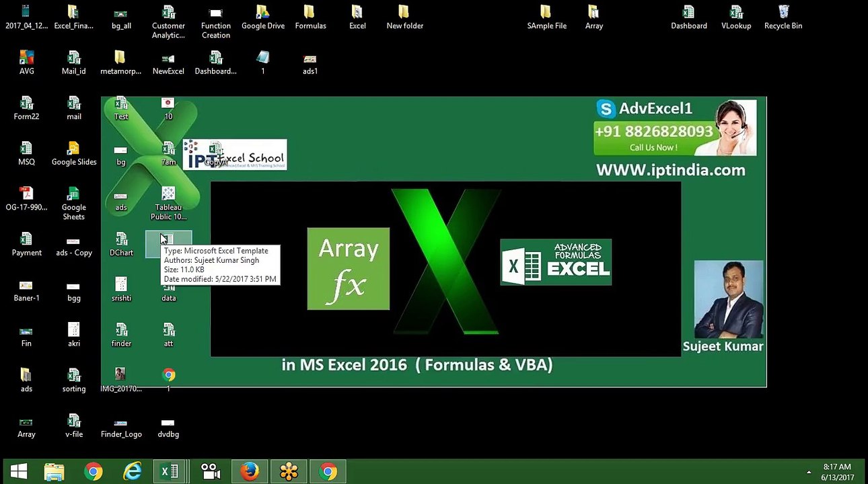Open the 2017_04_12 desktop file

click(26, 17)
